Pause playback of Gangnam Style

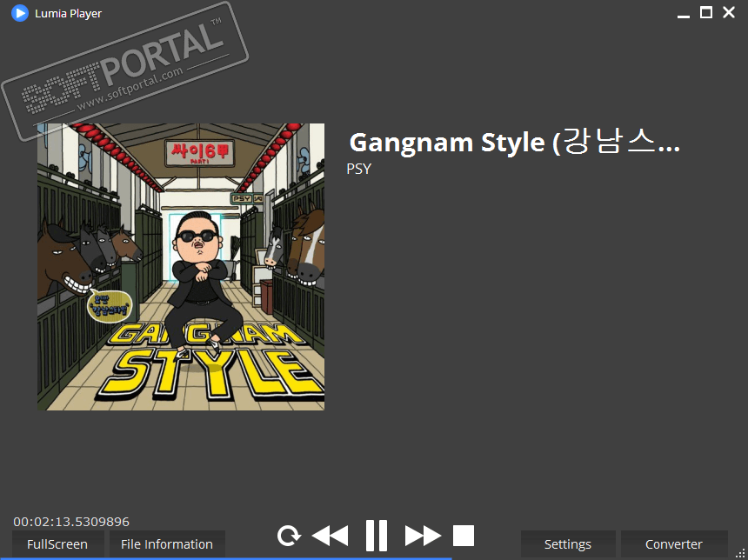[377, 535]
